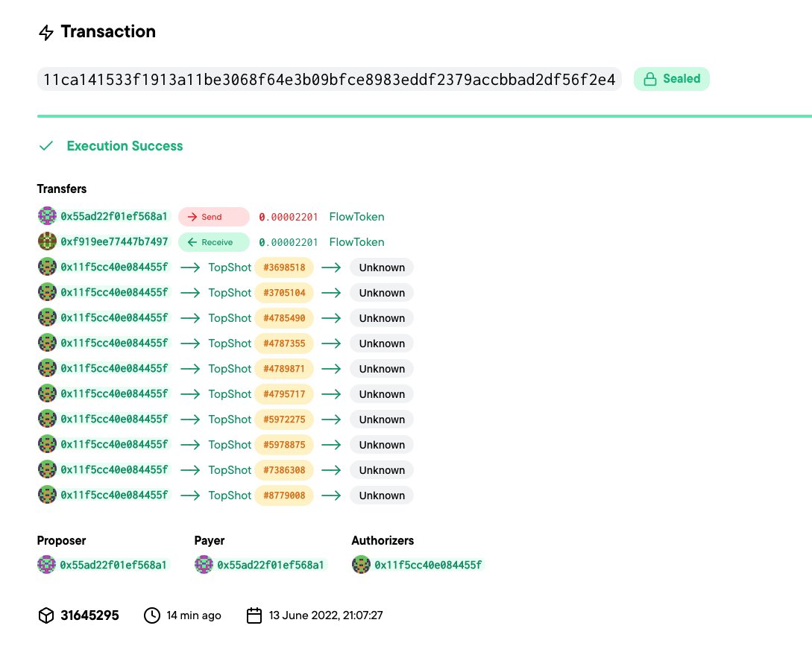The image size is (812, 649).
Task: Click the red Send badge
Action: pos(214,217)
